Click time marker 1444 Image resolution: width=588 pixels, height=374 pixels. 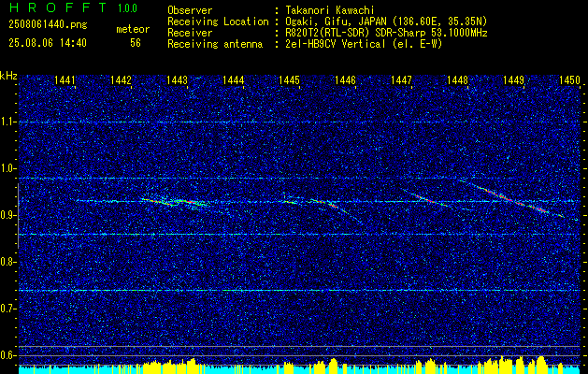[x=234, y=79]
